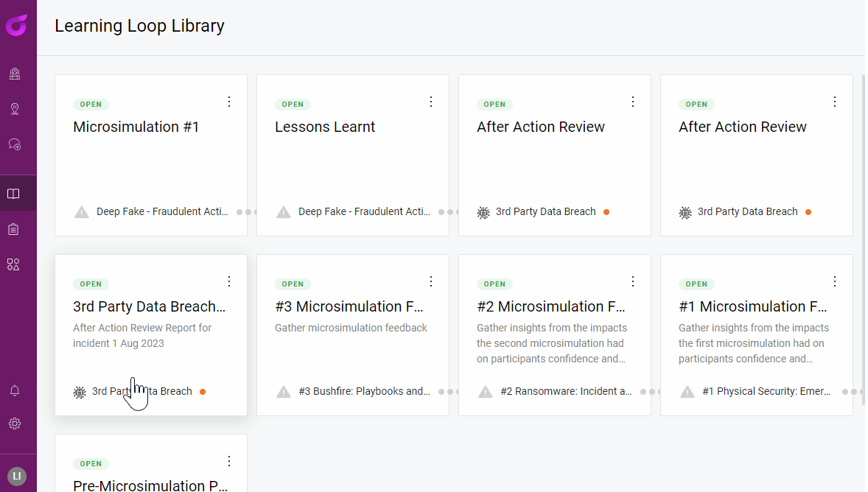Open the shapes grid sidebar icon
868x492 pixels.
[x=13, y=264]
